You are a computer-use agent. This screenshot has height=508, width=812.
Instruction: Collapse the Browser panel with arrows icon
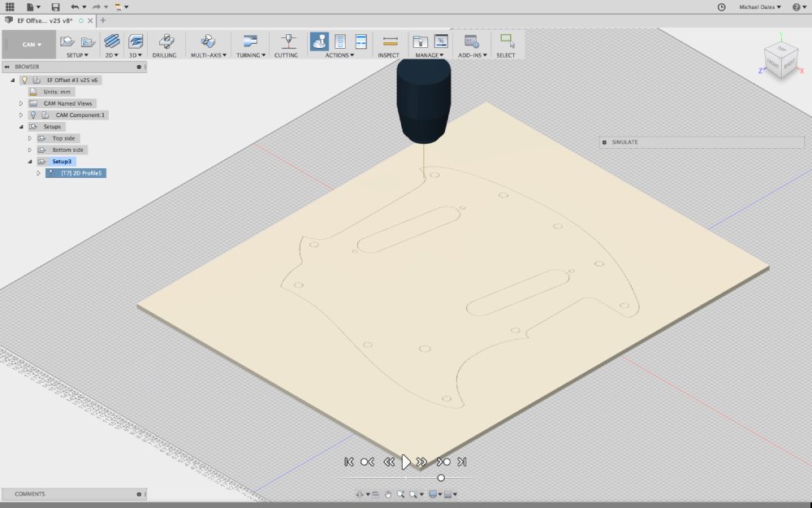pyautogui.click(x=6, y=67)
